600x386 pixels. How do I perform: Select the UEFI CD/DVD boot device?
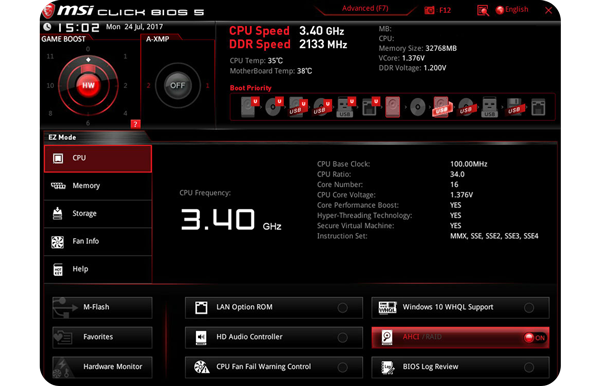point(274,106)
